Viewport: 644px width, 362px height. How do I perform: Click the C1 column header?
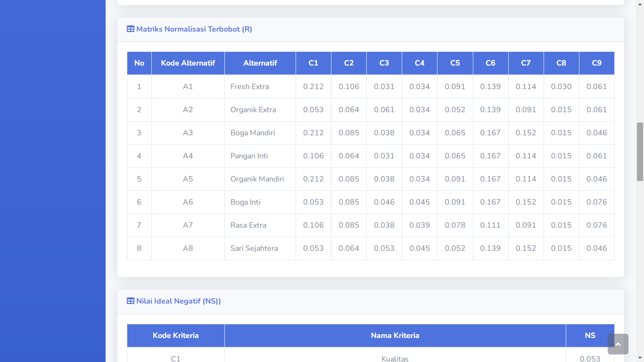pyautogui.click(x=314, y=63)
